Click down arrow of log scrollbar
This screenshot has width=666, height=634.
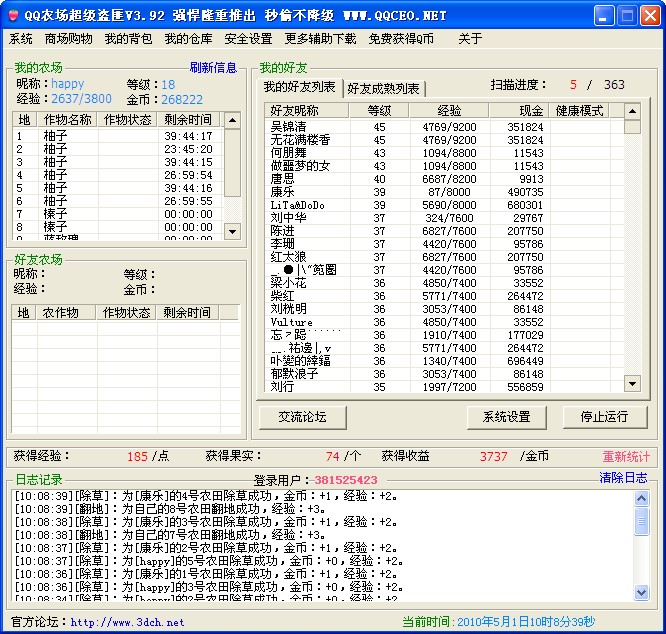pos(641,592)
